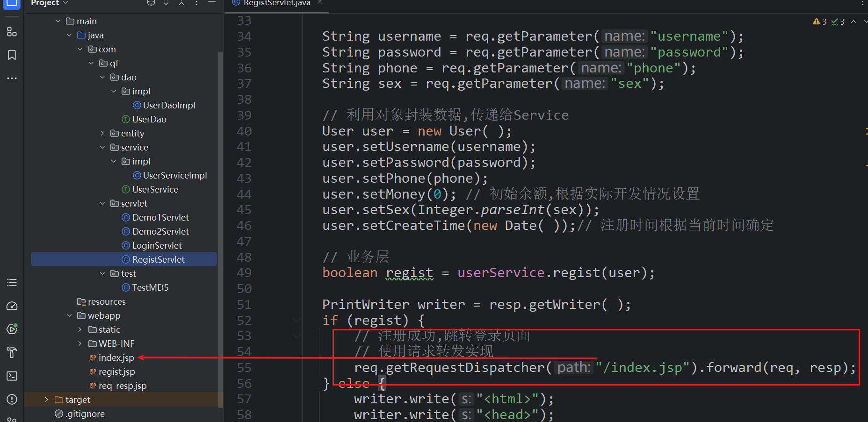Collapse the dao package

(102, 77)
